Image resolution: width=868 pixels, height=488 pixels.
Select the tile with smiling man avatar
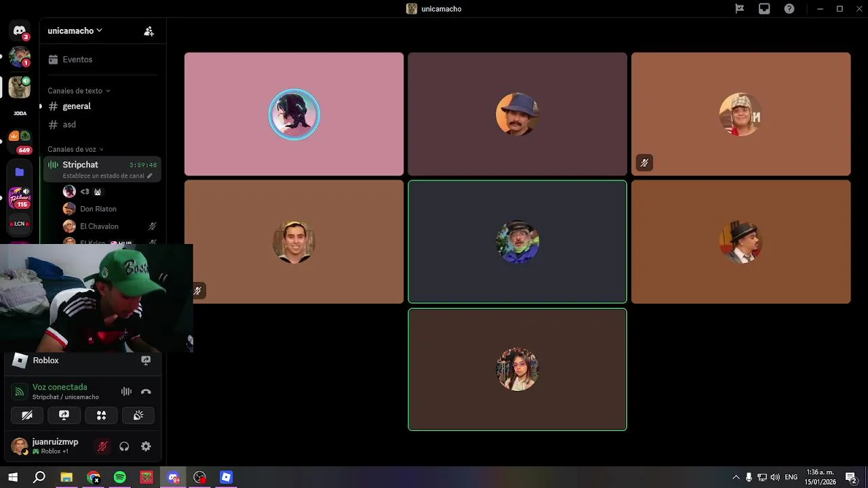294,242
